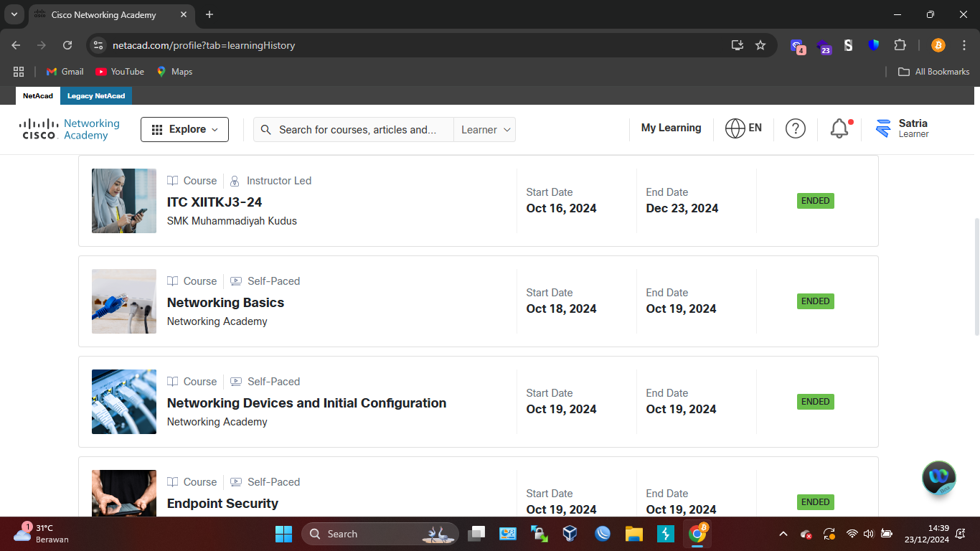Open the S extension icon
980x551 pixels.
pyautogui.click(x=848, y=45)
